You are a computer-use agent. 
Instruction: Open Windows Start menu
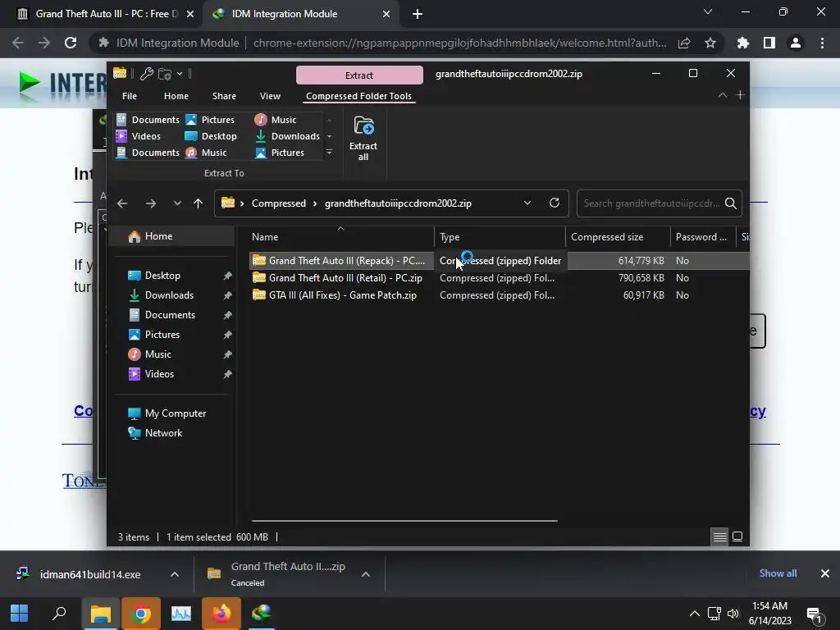pos(20,614)
